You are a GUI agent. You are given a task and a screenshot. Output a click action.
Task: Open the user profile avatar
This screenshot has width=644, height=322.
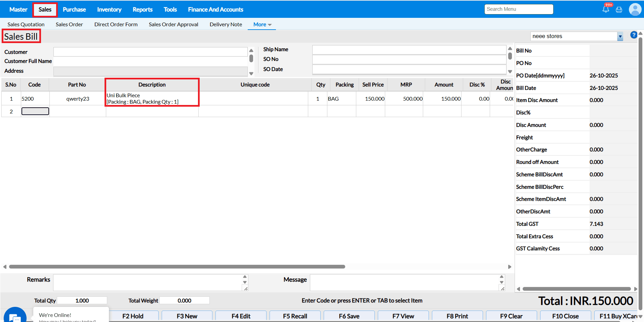point(635,9)
